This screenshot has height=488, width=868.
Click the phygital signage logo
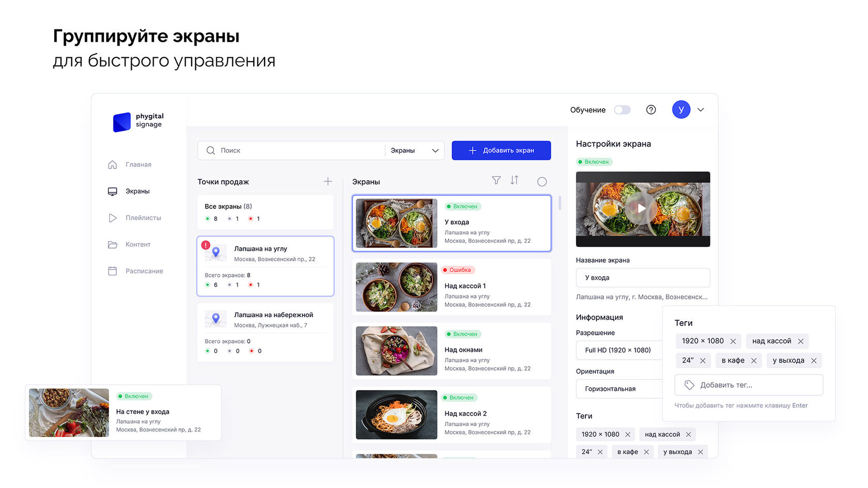(x=138, y=121)
